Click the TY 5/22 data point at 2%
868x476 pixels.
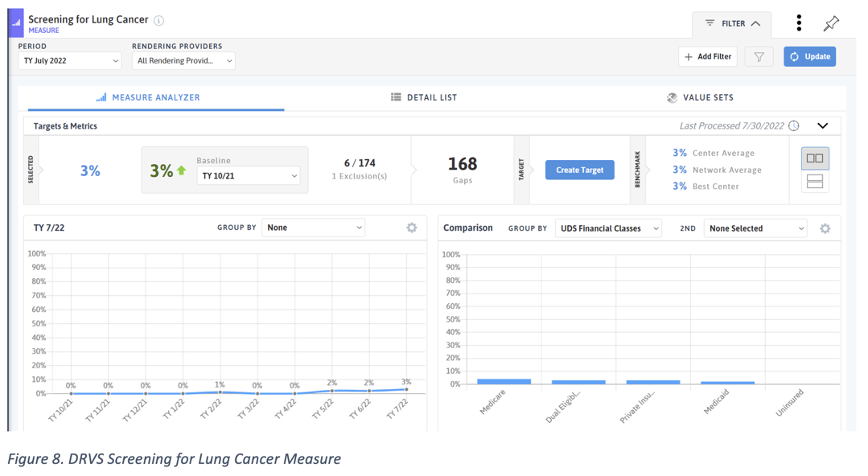tap(332, 391)
